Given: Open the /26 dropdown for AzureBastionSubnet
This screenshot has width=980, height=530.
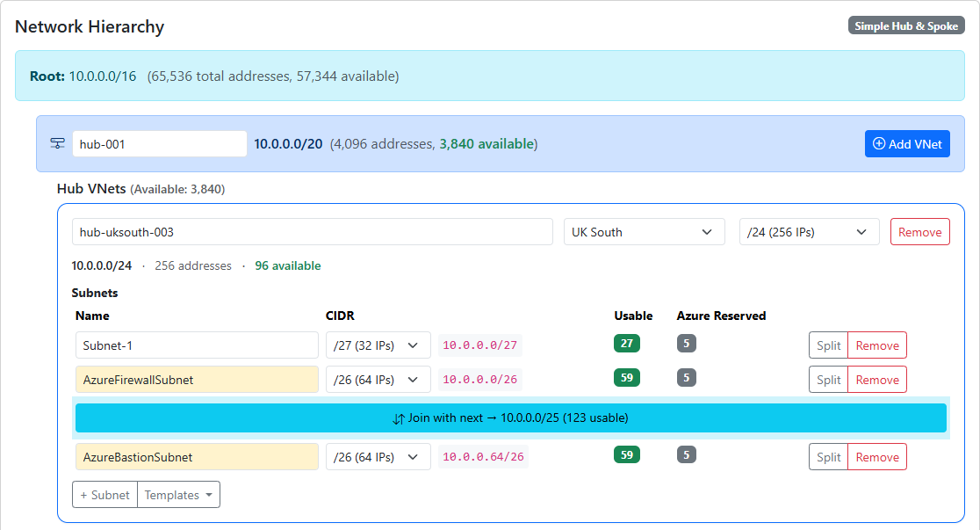Looking at the screenshot, I should (x=378, y=456).
